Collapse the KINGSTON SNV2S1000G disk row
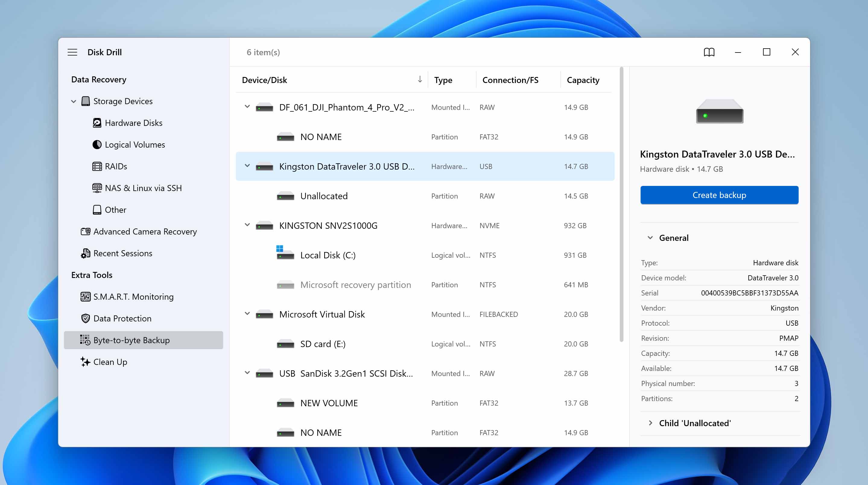868x485 pixels. point(247,225)
